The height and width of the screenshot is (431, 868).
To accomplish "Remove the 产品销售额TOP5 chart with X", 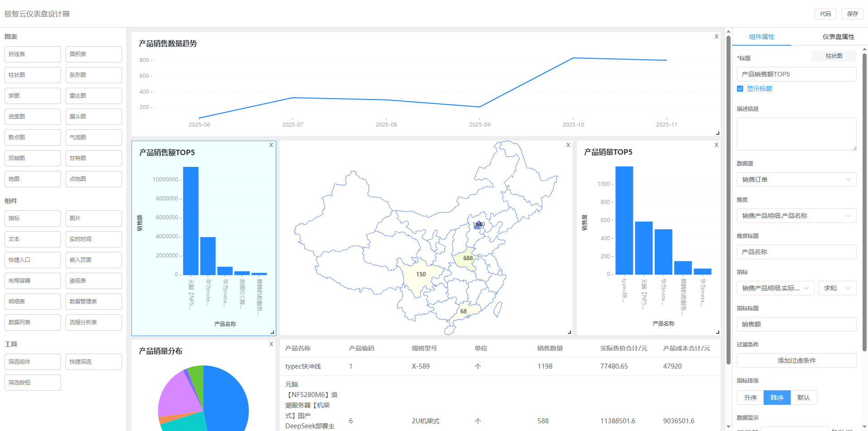I will click(x=271, y=145).
